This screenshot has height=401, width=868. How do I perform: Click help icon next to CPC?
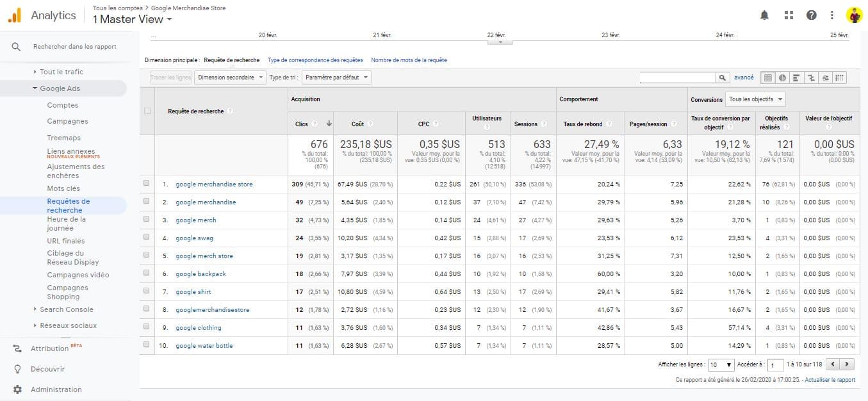pos(436,124)
